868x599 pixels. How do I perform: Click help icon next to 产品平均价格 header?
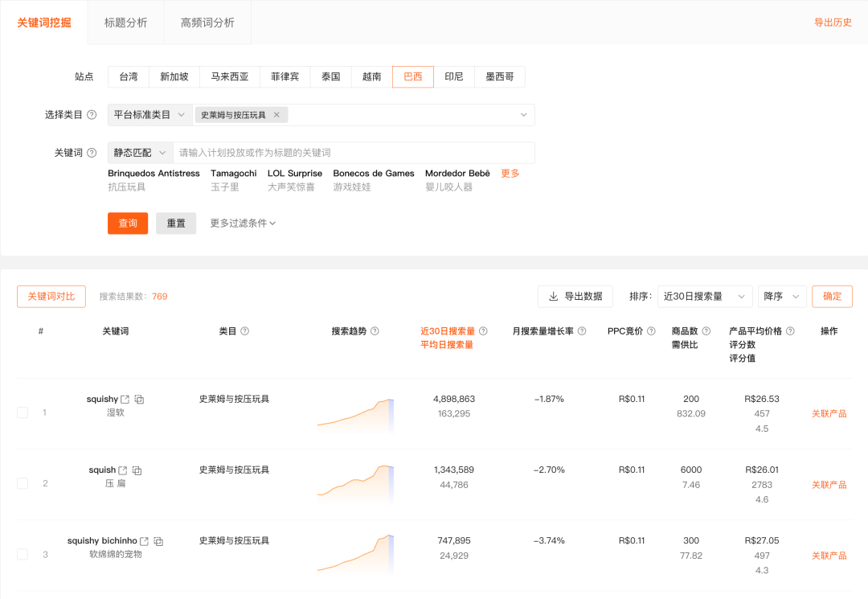[x=791, y=331]
